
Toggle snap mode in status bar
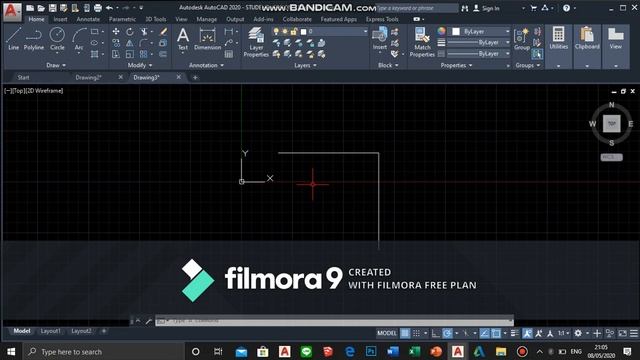point(416,333)
